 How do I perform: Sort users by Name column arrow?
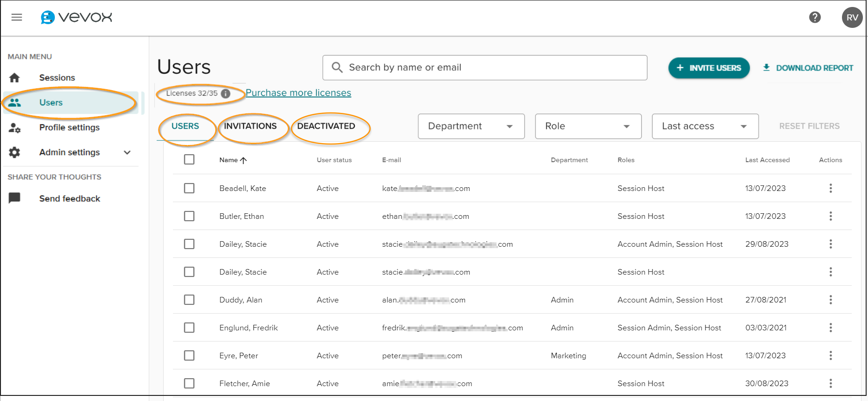point(243,160)
